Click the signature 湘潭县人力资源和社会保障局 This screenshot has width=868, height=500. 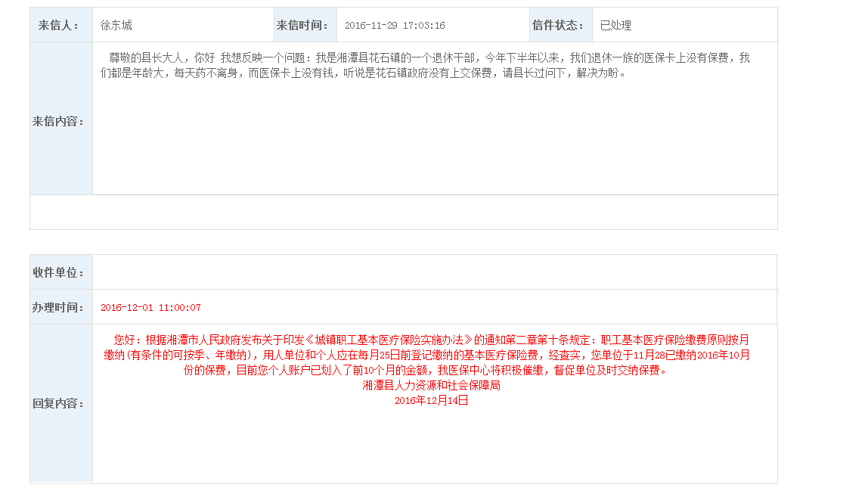[x=431, y=386]
